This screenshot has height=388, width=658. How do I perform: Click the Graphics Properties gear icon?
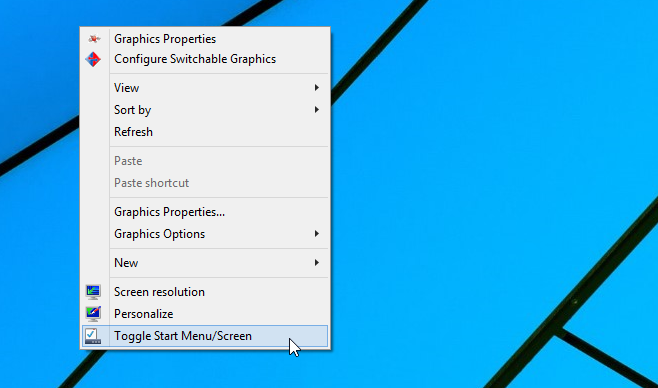94,39
